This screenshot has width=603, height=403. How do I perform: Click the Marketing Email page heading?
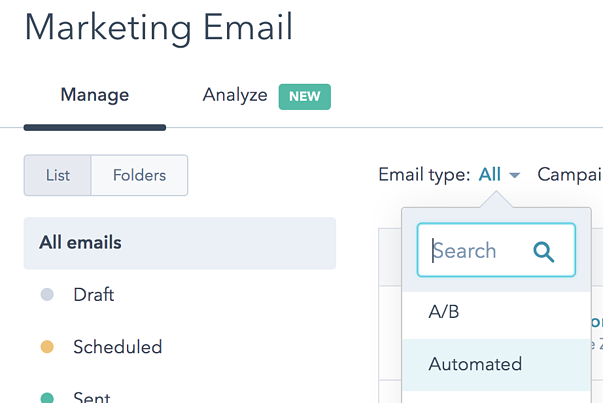click(x=158, y=27)
